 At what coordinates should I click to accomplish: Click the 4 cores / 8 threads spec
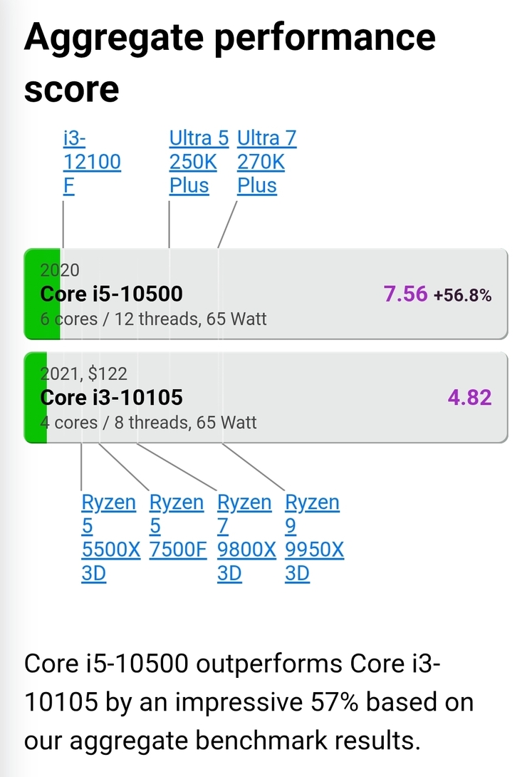(x=148, y=422)
